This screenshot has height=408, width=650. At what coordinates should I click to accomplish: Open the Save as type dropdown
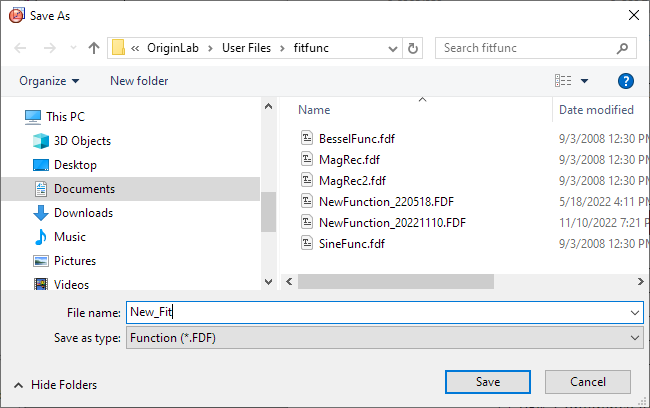coord(385,338)
